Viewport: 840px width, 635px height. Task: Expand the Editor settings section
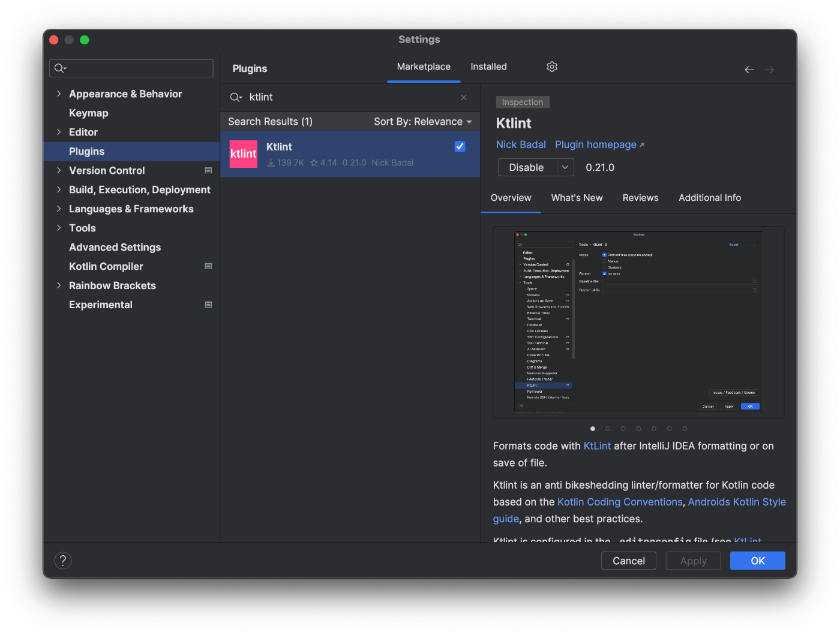click(x=59, y=132)
